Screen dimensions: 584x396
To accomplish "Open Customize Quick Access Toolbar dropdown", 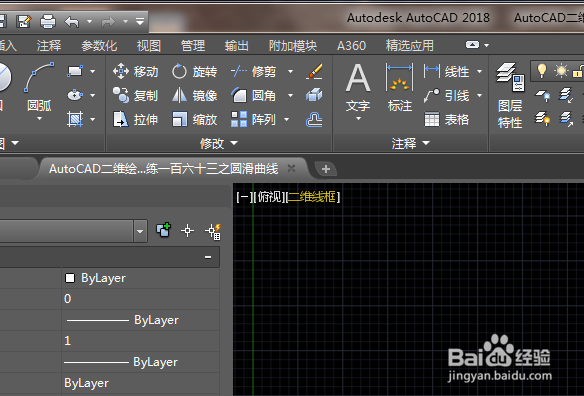I will click(140, 22).
